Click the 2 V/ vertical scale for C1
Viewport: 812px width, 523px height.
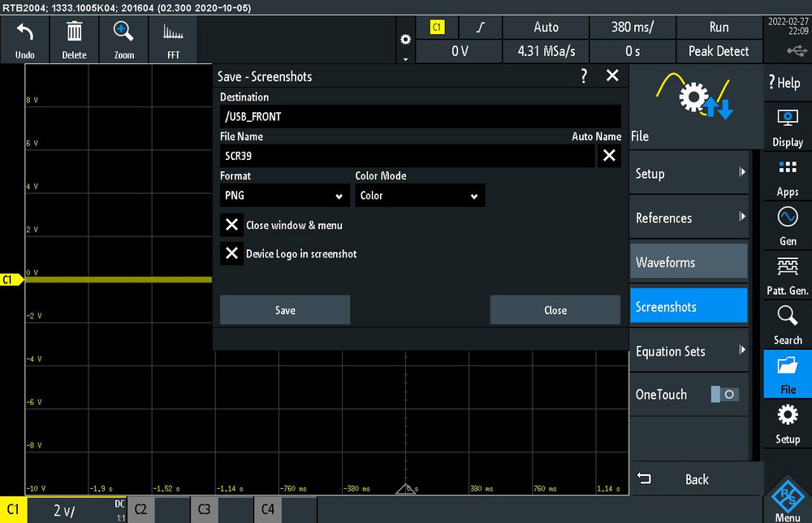pyautogui.click(x=65, y=511)
